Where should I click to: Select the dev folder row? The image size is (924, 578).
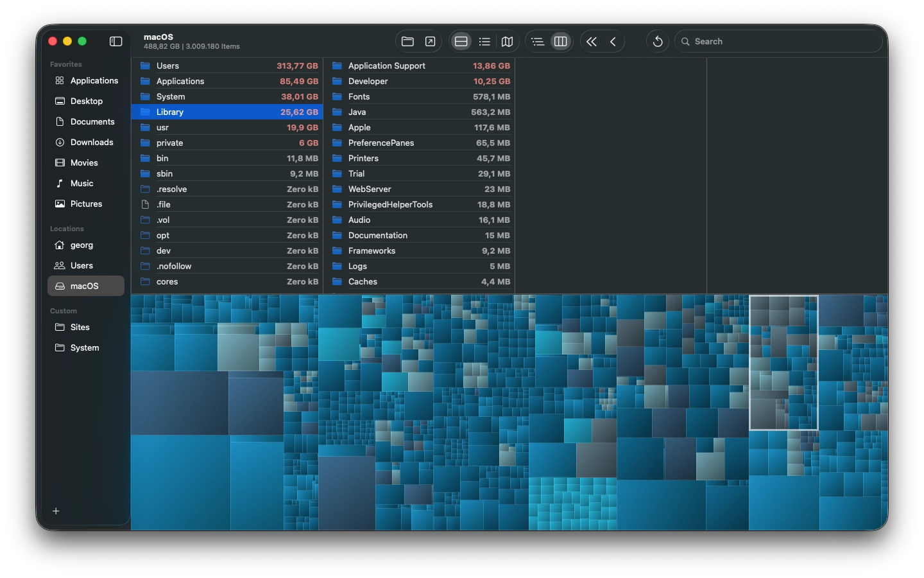227,250
